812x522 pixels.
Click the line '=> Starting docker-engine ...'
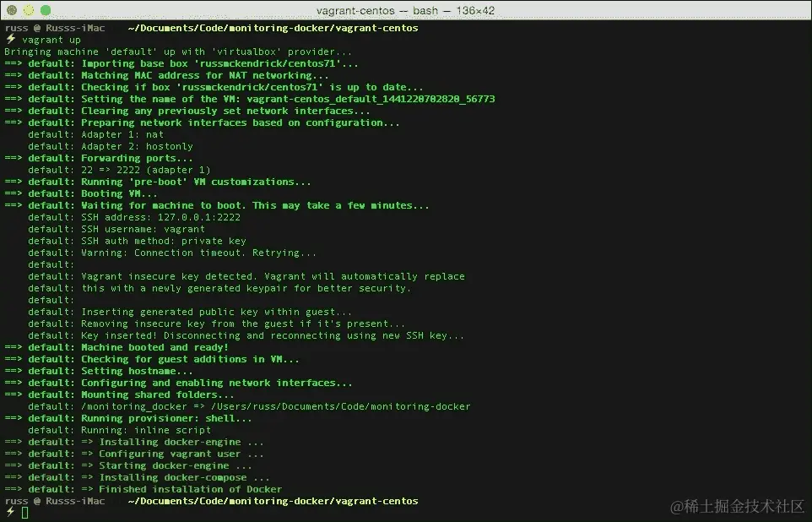pos(166,465)
